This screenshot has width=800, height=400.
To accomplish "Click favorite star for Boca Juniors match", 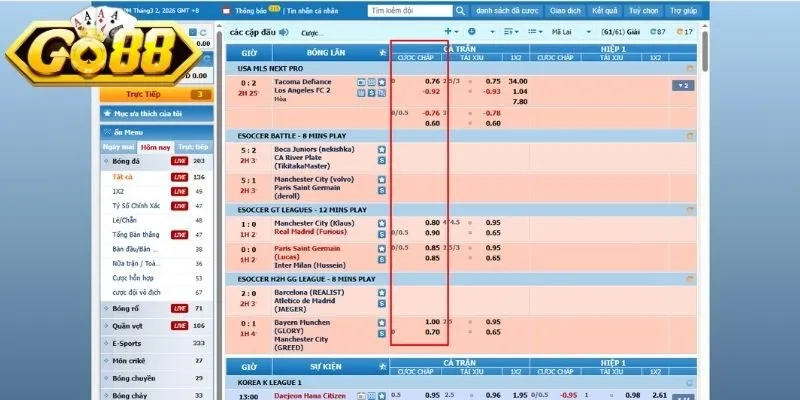I will click(x=382, y=149).
